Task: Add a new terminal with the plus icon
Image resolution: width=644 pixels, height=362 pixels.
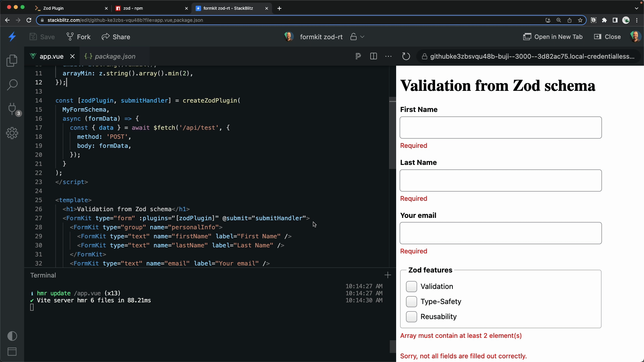Action: pyautogui.click(x=388, y=275)
